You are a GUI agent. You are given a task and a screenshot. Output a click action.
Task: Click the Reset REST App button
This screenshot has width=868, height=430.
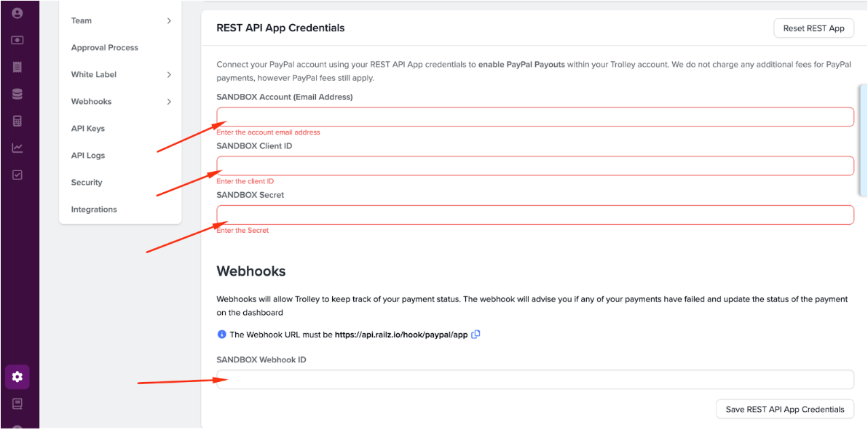(x=813, y=28)
